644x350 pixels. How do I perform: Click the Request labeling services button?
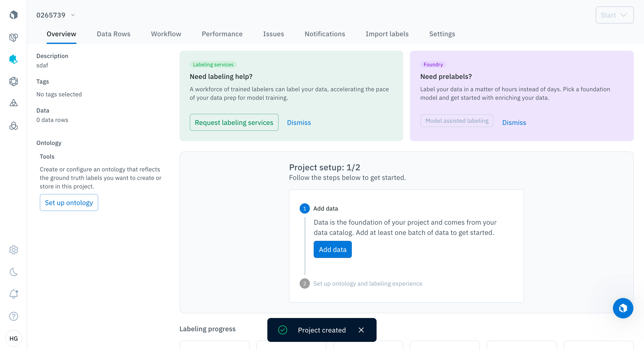click(x=234, y=122)
